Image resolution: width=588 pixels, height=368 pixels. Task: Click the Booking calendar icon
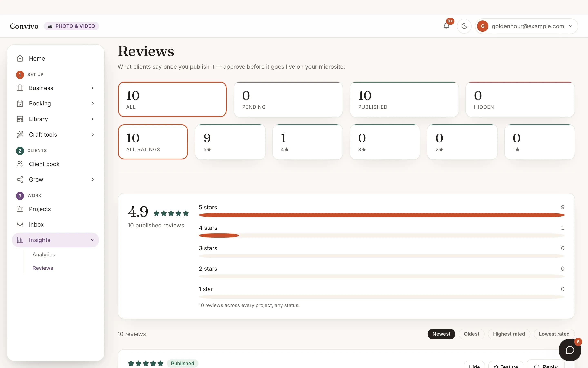[20, 103]
